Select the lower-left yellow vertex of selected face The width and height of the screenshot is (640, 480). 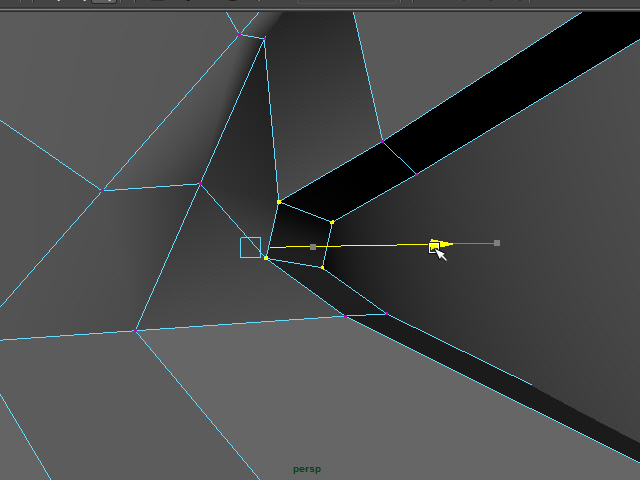click(x=266, y=258)
